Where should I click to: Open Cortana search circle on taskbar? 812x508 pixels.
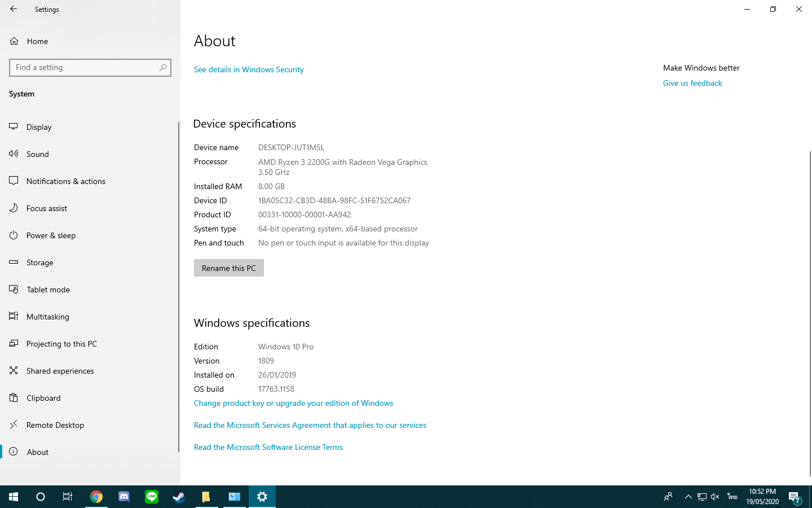(41, 497)
